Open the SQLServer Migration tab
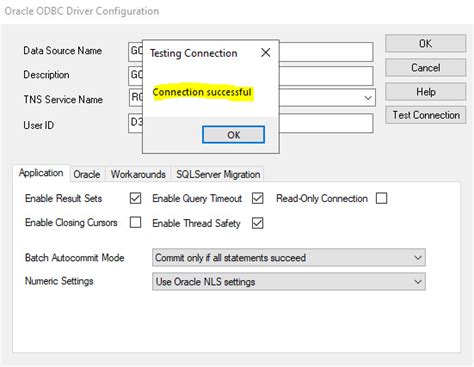Screen dimensions: 474x367 click(218, 174)
